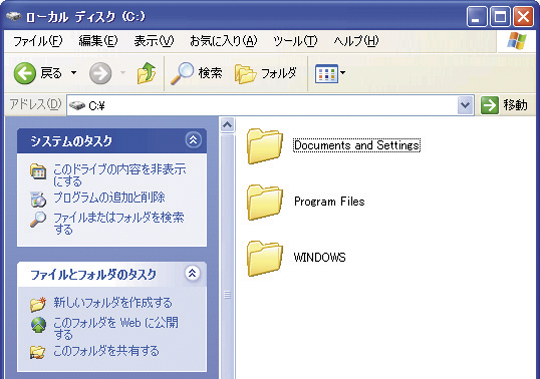Click プログラムの追加と削除 link
This screenshot has height=379, width=540.
point(109,197)
